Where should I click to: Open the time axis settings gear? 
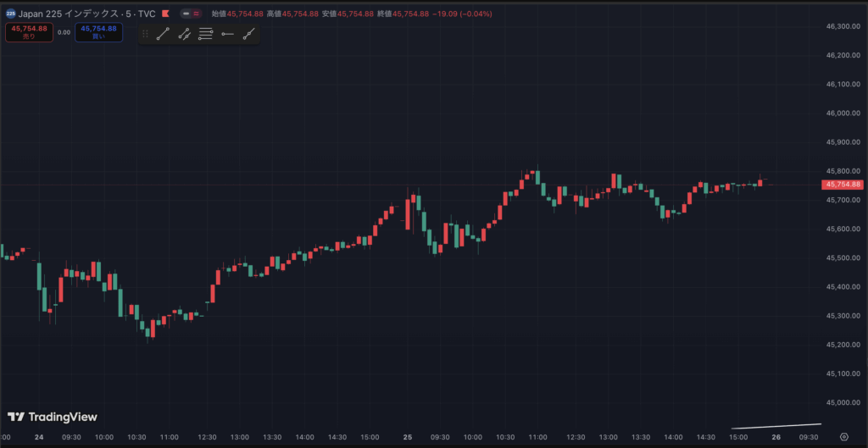pyautogui.click(x=855, y=438)
